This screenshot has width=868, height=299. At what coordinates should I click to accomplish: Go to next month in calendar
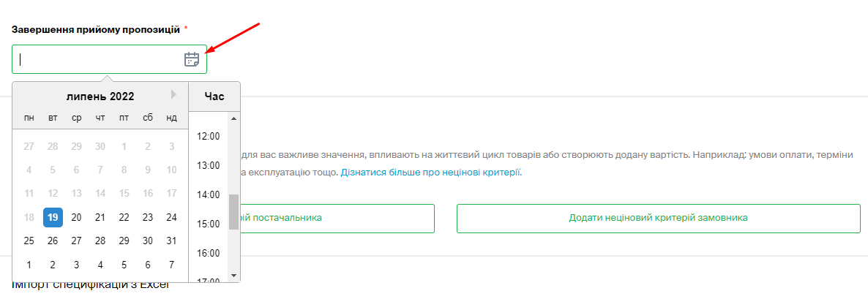click(173, 94)
